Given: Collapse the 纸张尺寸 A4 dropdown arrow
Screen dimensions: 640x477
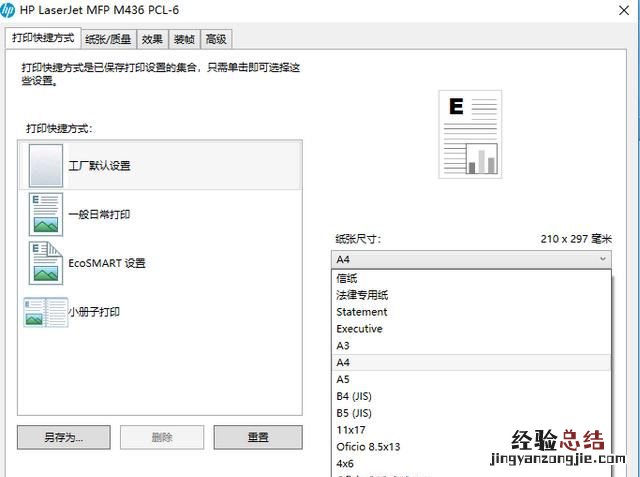Looking at the screenshot, I should pos(602,259).
